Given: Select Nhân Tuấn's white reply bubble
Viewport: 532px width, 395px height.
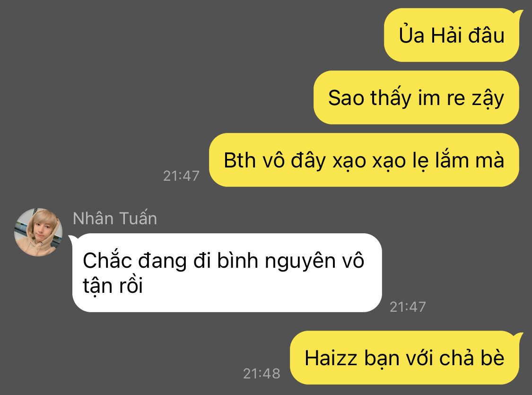Looking at the screenshot, I should [x=227, y=272].
